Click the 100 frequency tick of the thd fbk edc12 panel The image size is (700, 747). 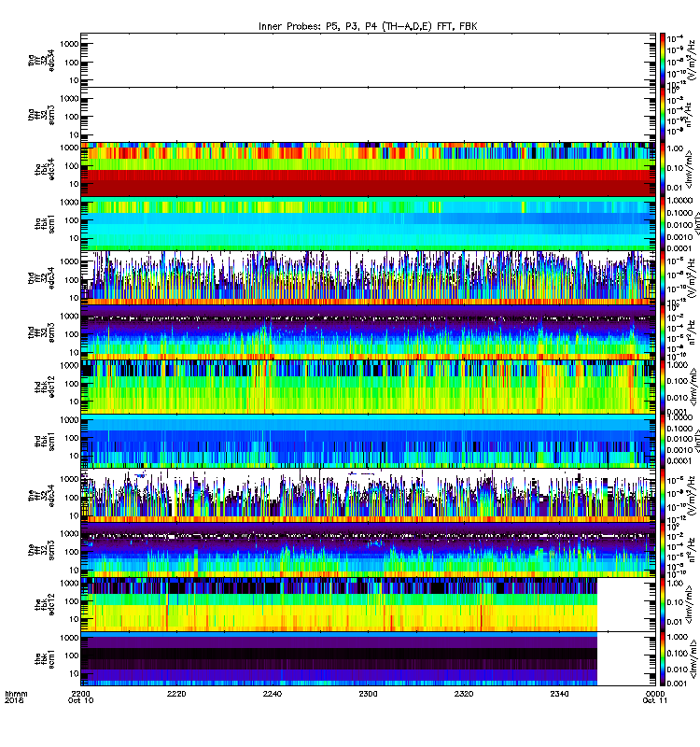72,384
